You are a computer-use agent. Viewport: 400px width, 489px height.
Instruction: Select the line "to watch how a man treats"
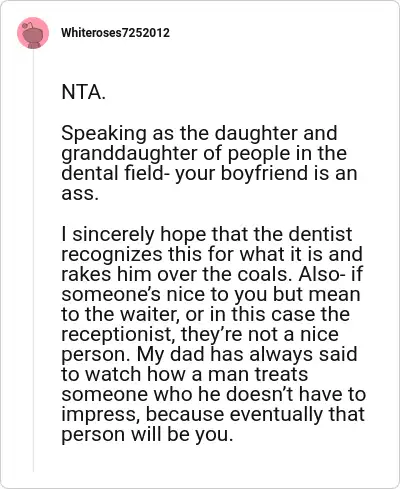tap(185, 374)
